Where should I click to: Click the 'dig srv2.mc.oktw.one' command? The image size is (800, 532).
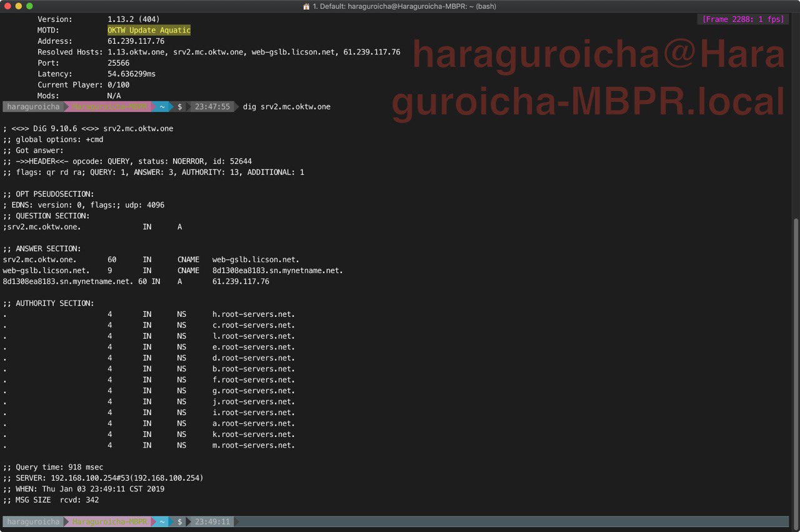(x=287, y=107)
